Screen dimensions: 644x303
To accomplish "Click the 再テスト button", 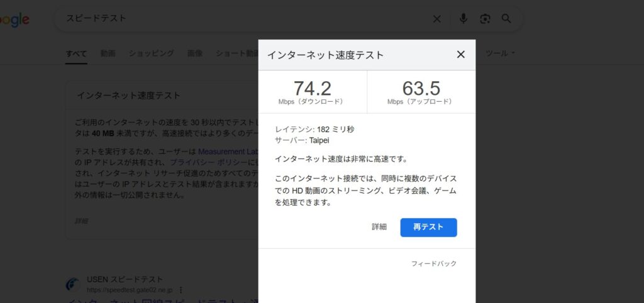I will 428,227.
